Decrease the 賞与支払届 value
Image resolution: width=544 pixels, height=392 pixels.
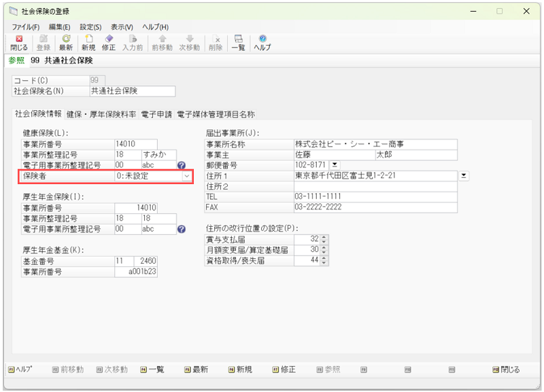click(x=324, y=242)
